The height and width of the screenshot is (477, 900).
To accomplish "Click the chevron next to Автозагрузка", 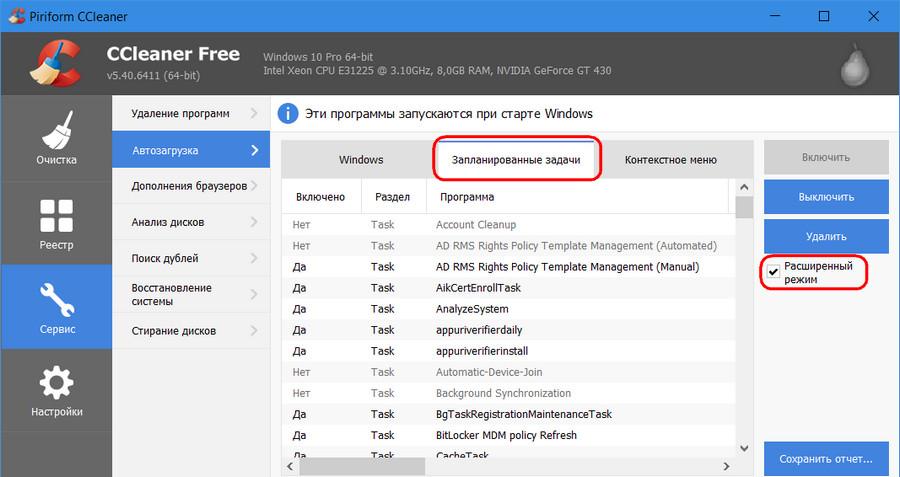I will click(x=255, y=150).
